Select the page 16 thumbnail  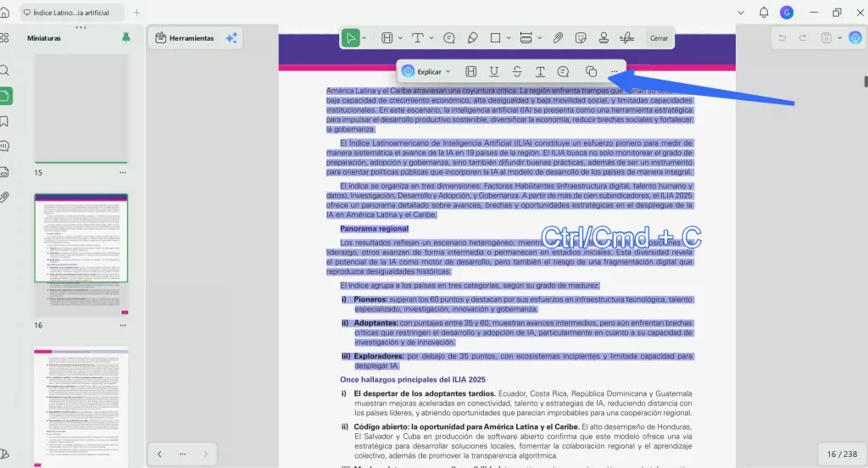click(x=81, y=255)
